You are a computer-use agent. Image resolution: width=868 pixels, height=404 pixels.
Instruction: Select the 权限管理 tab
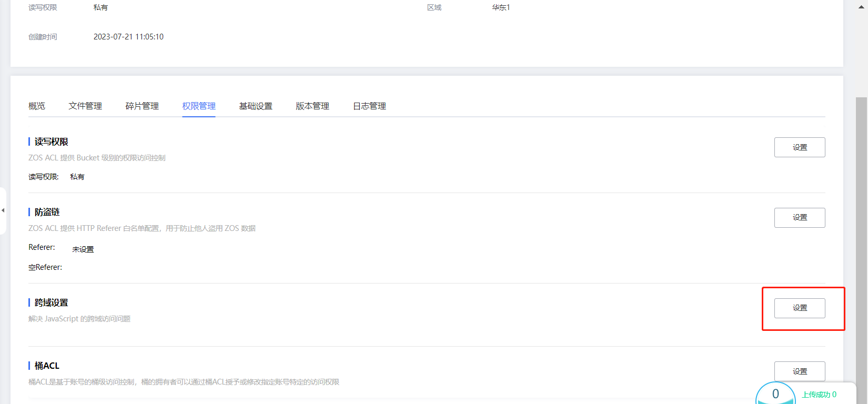click(x=199, y=106)
